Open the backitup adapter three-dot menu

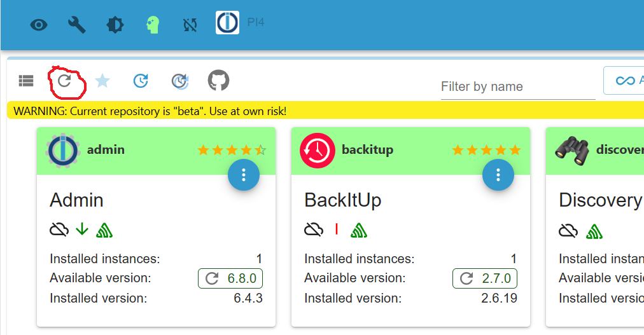click(x=498, y=175)
